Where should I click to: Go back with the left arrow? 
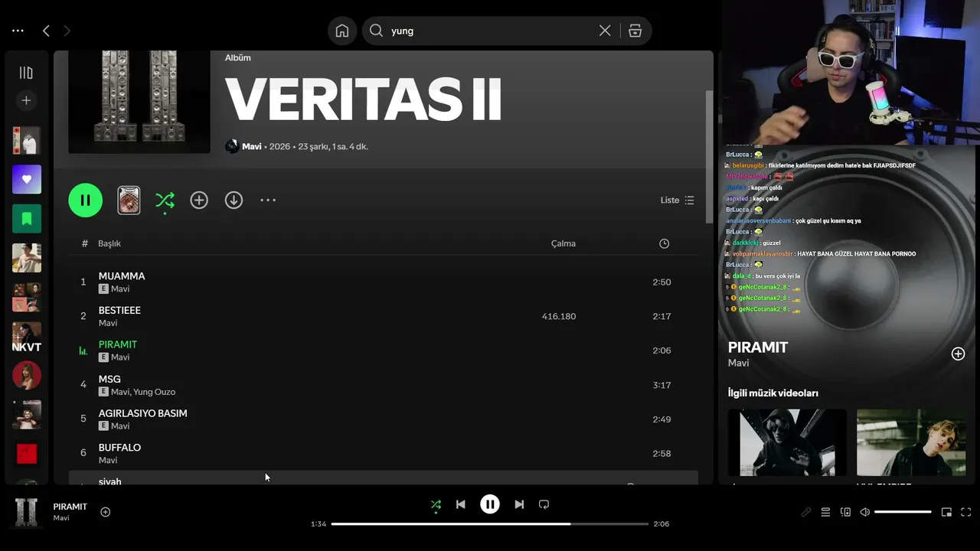pos(46,31)
